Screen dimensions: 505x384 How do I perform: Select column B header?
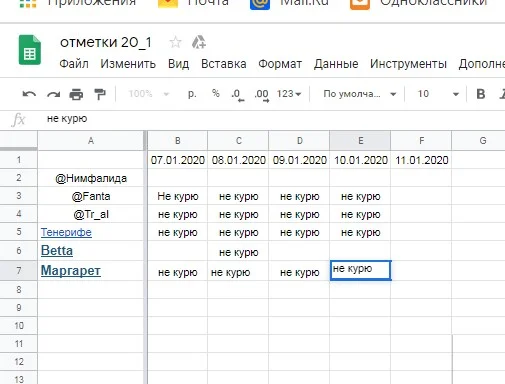point(178,141)
